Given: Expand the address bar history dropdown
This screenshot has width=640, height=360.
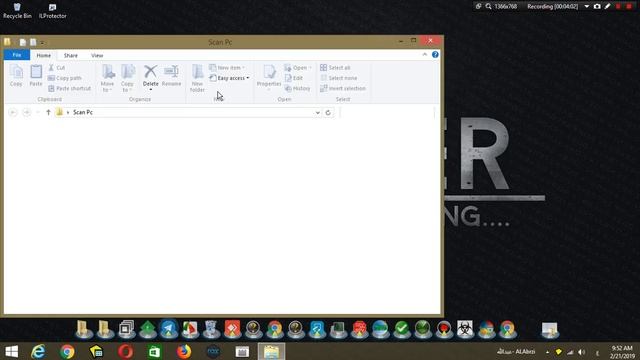Looking at the screenshot, I should click(x=317, y=112).
